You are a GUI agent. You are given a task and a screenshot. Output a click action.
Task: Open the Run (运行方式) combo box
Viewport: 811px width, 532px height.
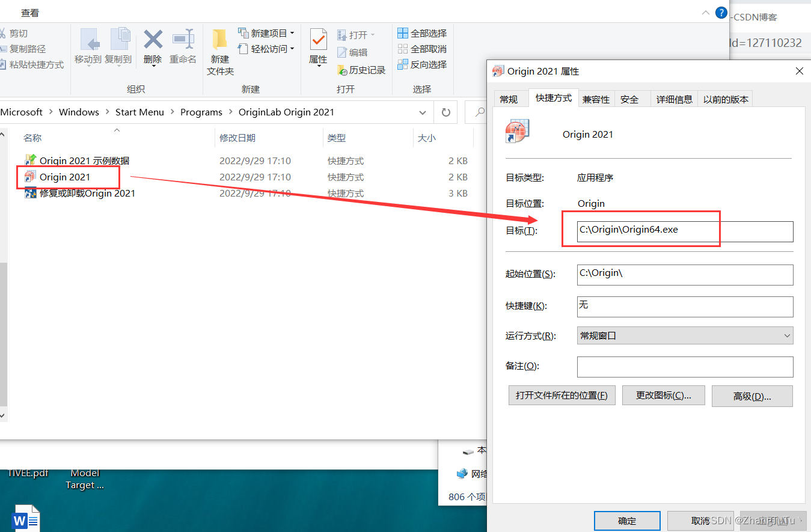click(685, 335)
